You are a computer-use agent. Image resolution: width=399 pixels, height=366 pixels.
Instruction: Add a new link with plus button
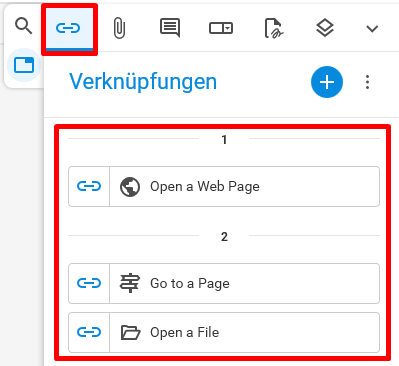(x=327, y=82)
